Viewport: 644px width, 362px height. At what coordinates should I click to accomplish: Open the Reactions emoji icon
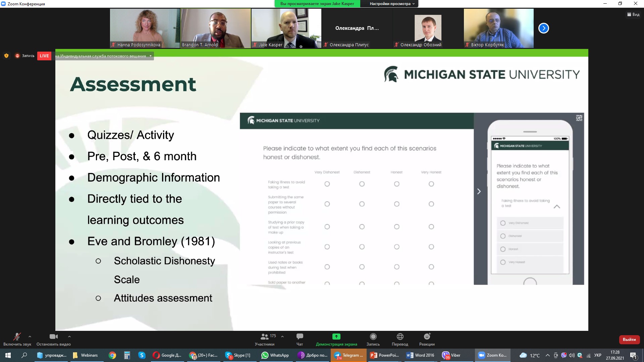[x=427, y=337]
